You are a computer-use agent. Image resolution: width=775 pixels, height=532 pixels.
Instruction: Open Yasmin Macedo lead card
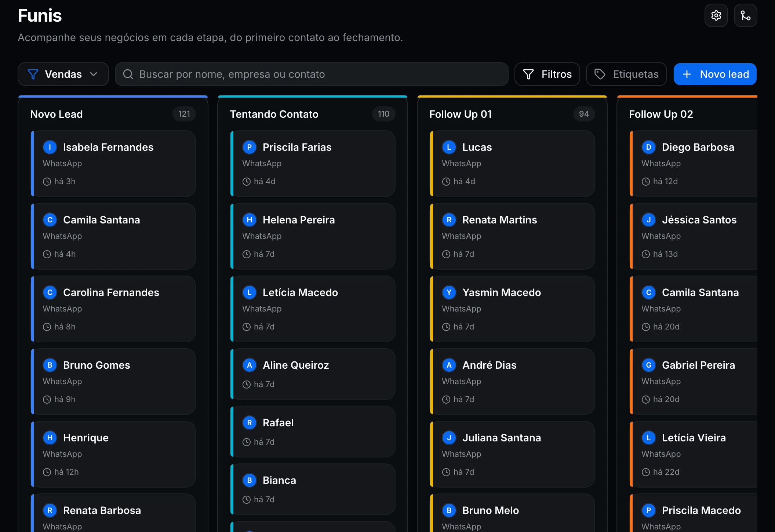(512, 309)
